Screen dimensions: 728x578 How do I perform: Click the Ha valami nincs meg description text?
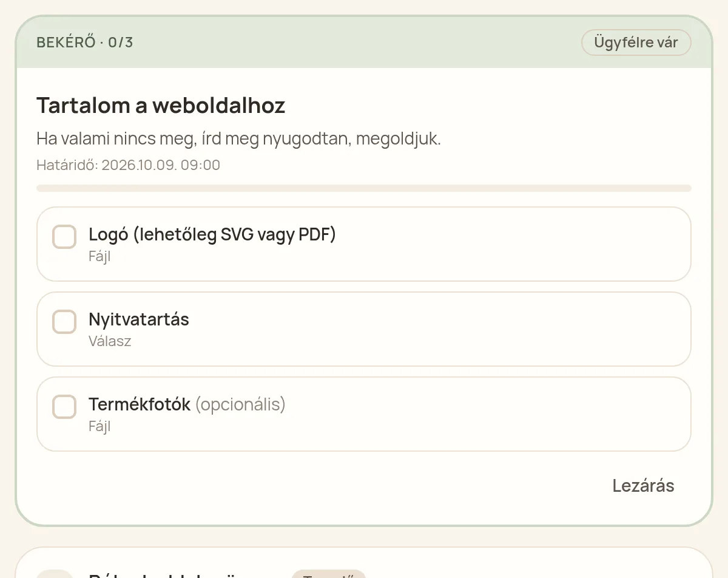coord(238,139)
